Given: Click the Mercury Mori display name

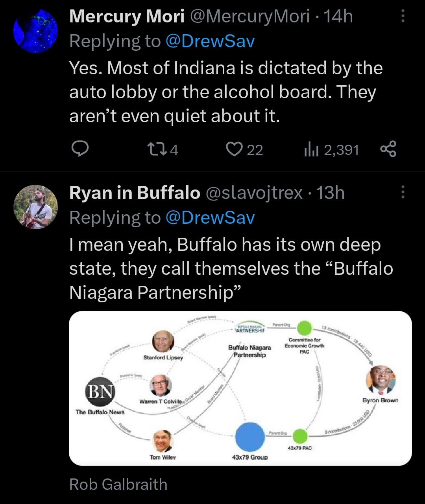Looking at the screenshot, I should coord(127,17).
